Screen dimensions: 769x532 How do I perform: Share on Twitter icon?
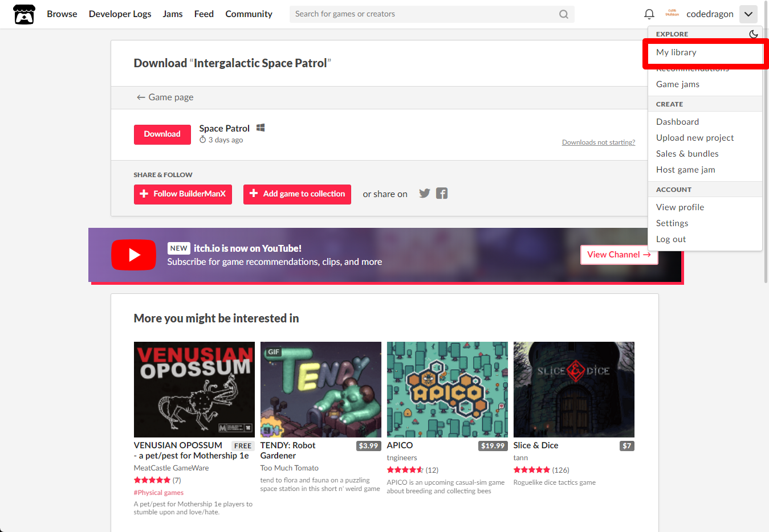click(x=425, y=194)
